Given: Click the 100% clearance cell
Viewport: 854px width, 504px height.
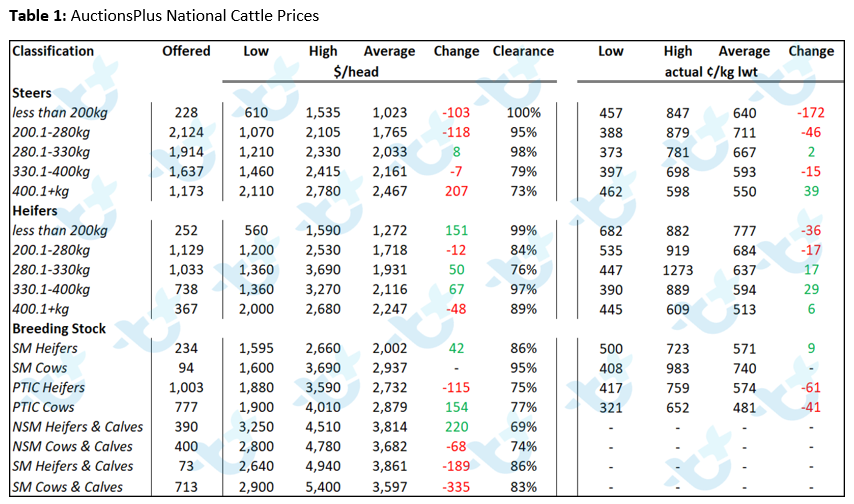Looking at the screenshot, I should click(x=523, y=113).
